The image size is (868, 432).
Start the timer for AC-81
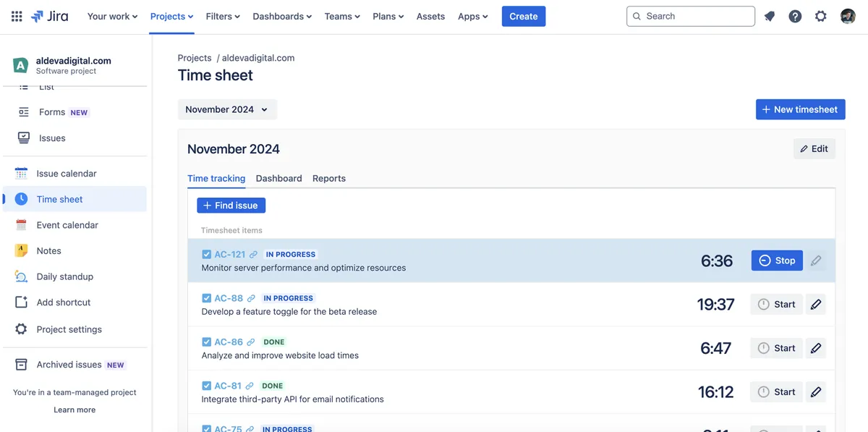777,392
